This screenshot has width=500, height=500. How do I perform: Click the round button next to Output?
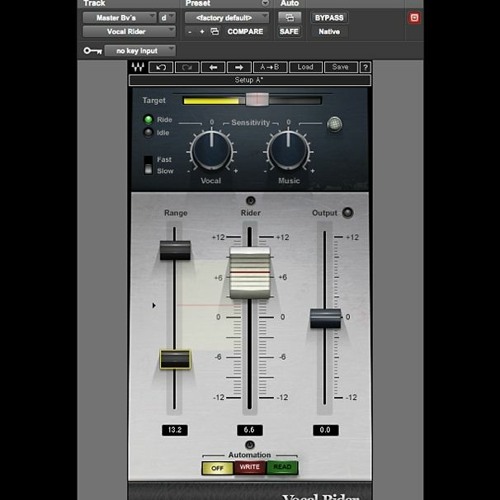(x=348, y=213)
